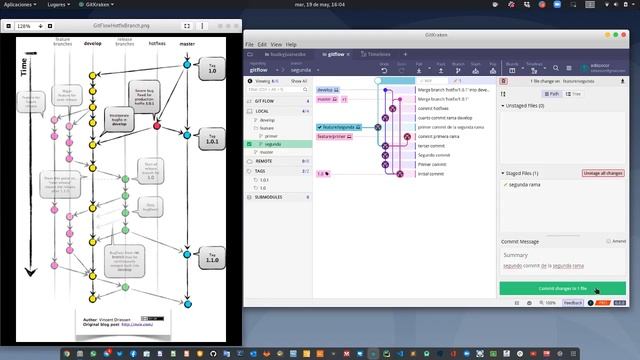This screenshot has width=640, height=360.
Task: Open the repository folder icon left of tabs
Action: point(250,54)
